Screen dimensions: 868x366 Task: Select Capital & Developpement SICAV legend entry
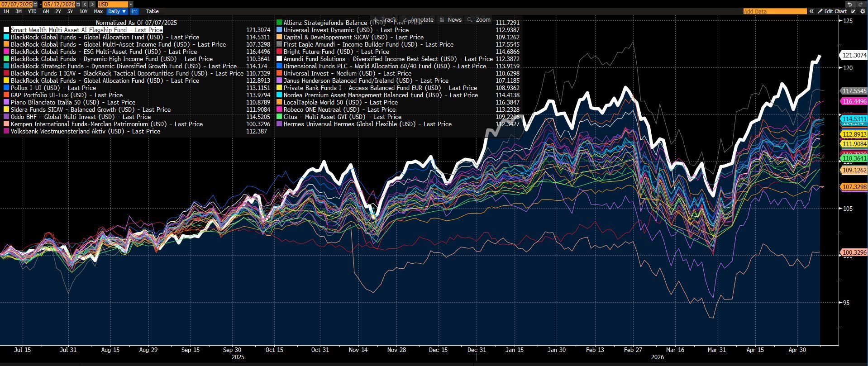(353, 37)
